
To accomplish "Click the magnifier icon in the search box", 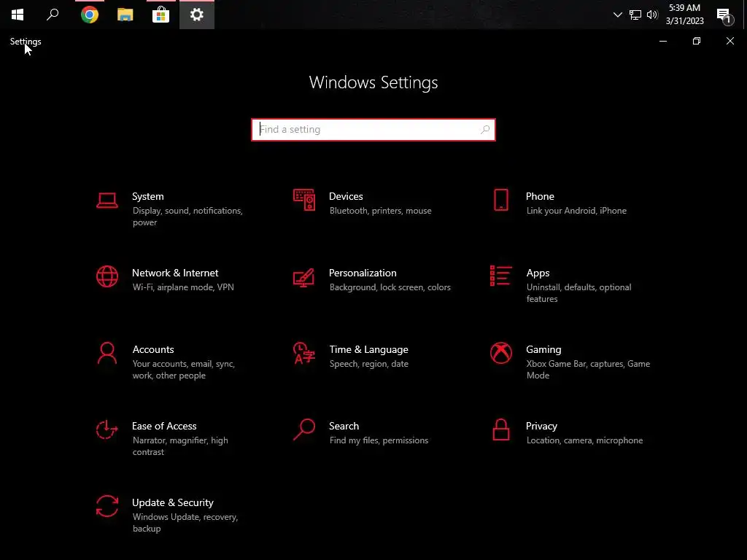I will [x=485, y=130].
